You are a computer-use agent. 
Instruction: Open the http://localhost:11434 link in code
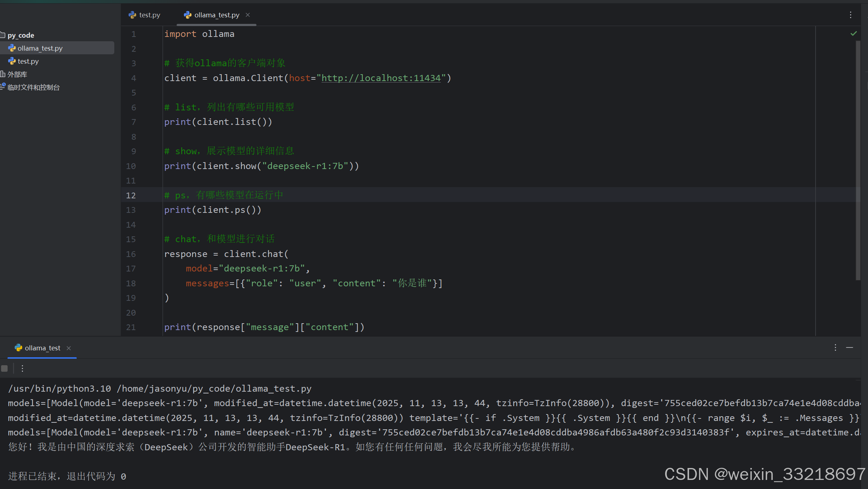click(x=381, y=78)
